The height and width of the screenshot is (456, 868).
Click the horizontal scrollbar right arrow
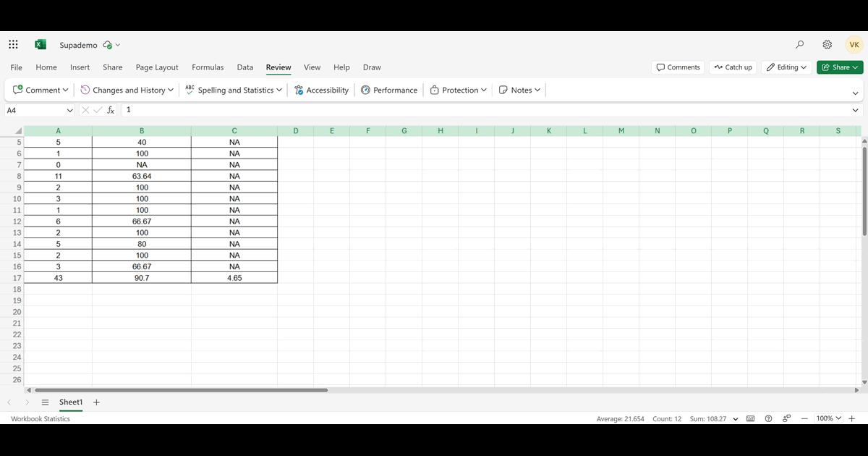point(857,390)
